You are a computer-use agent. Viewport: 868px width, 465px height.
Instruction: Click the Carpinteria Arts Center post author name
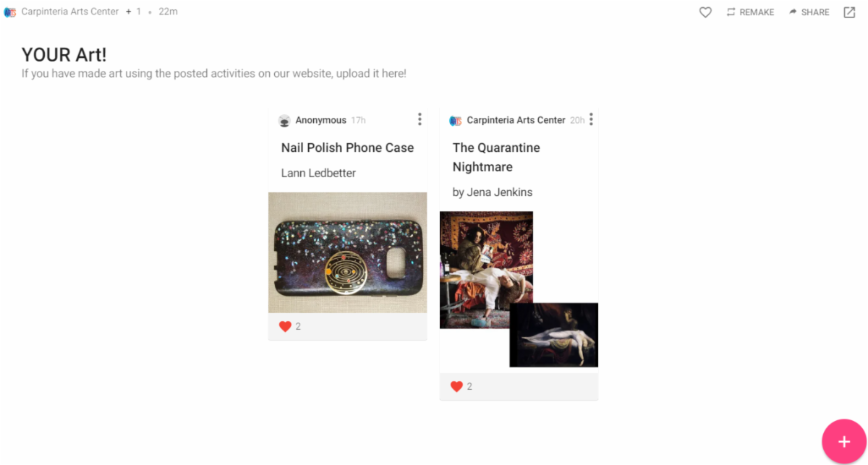point(516,120)
